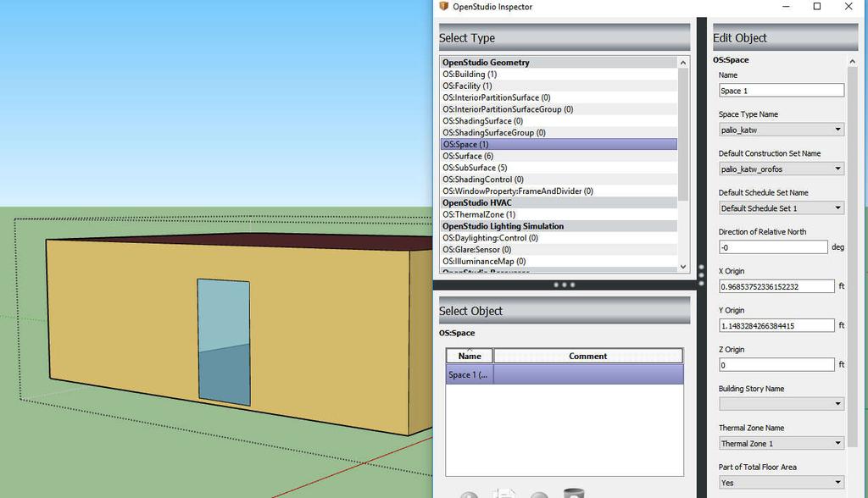Click the deg unit label
The width and height of the screenshot is (868, 498).
837,247
